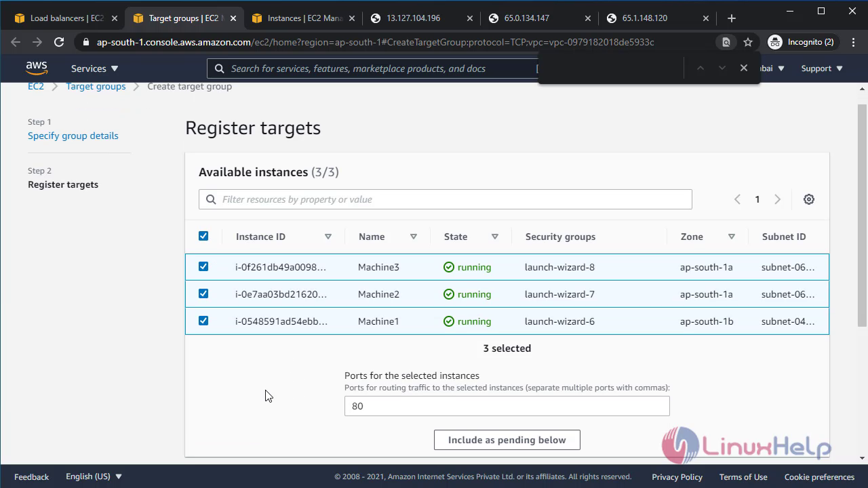The width and height of the screenshot is (868, 488).
Task: Click the filter resources search field
Action: (446, 199)
